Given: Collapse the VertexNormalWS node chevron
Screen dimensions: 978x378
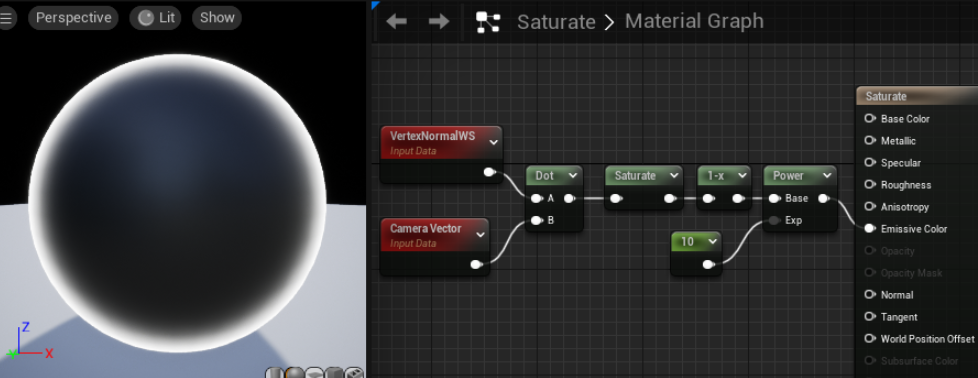Looking at the screenshot, I should point(493,142).
